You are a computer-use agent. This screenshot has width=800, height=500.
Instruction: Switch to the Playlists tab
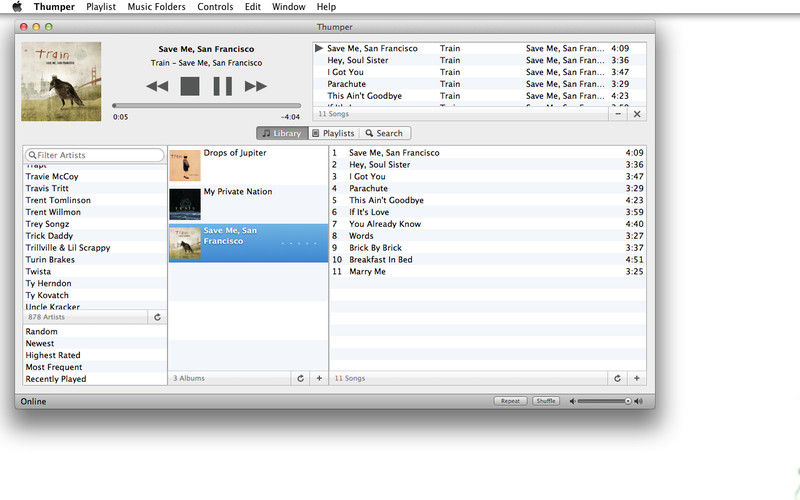[334, 133]
